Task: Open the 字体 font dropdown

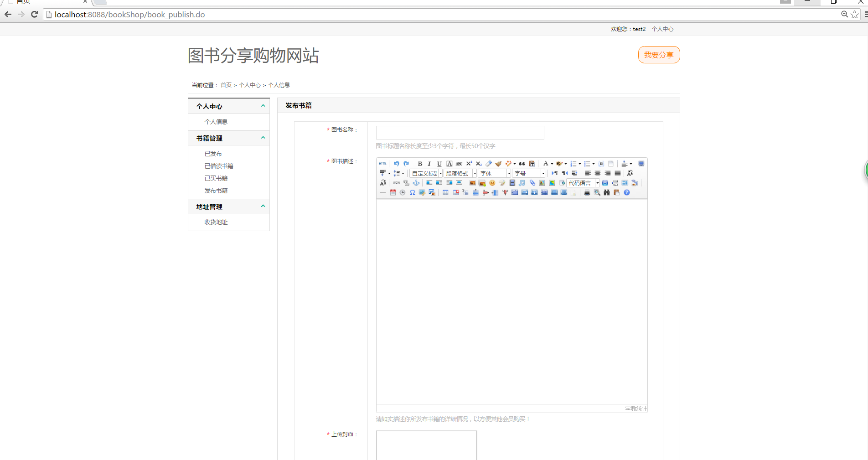Action: [492, 173]
